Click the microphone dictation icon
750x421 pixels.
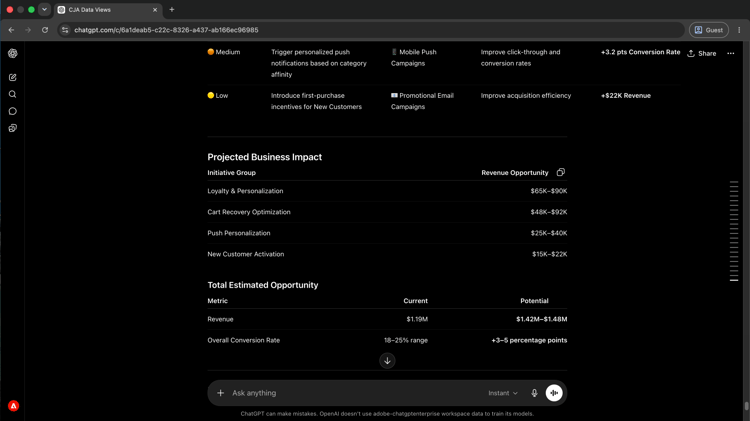534,393
